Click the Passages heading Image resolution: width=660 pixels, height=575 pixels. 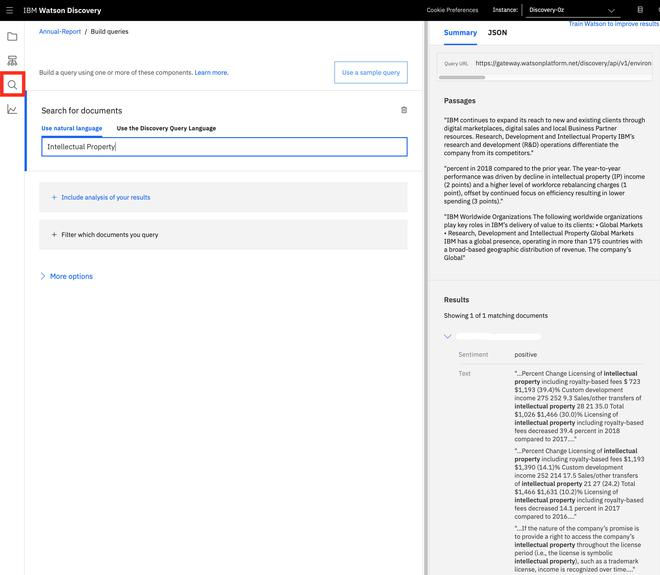tap(459, 101)
